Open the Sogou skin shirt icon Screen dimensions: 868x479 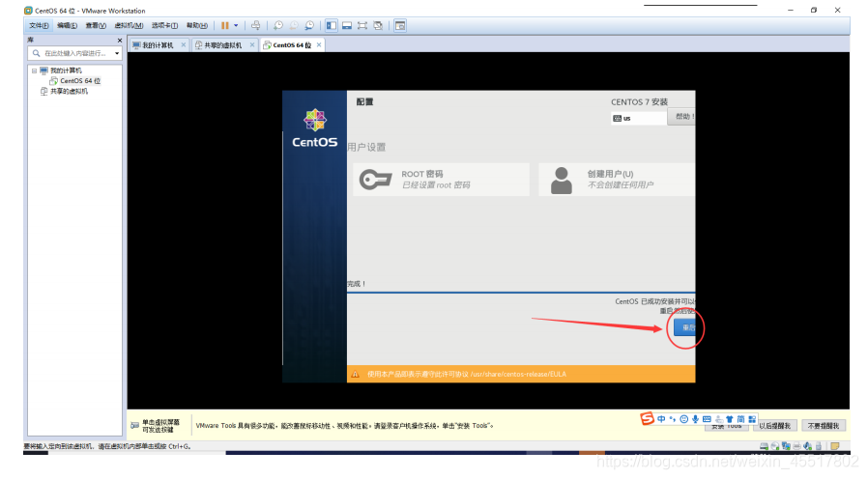click(730, 419)
